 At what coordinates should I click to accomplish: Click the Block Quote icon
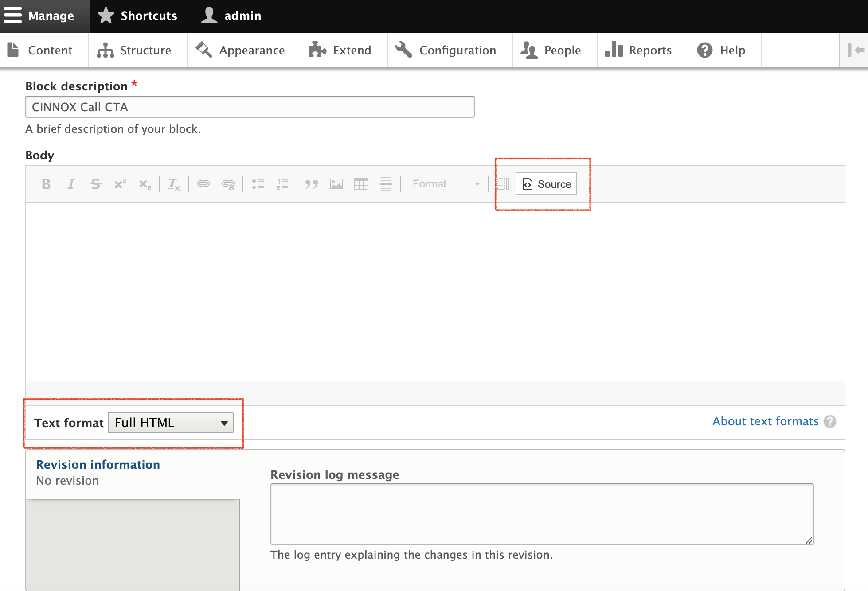[x=312, y=184]
